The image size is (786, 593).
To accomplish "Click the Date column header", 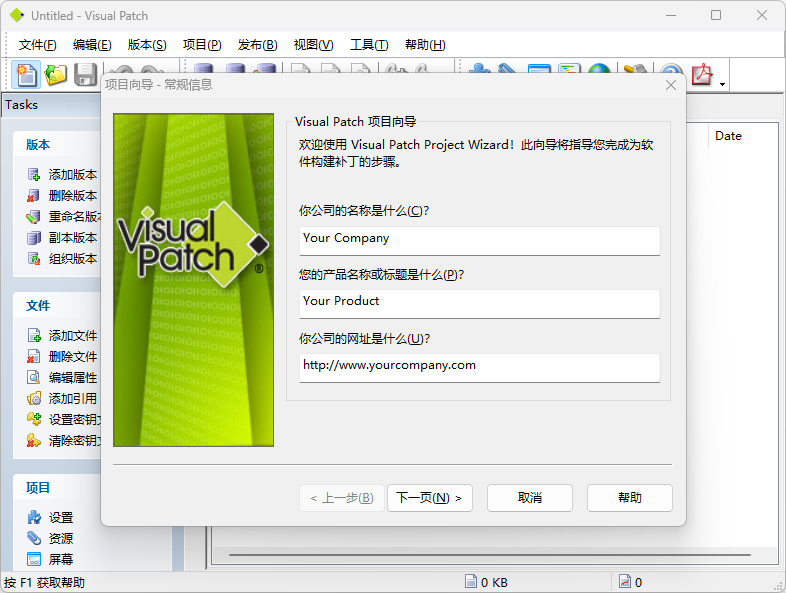I will (728, 136).
